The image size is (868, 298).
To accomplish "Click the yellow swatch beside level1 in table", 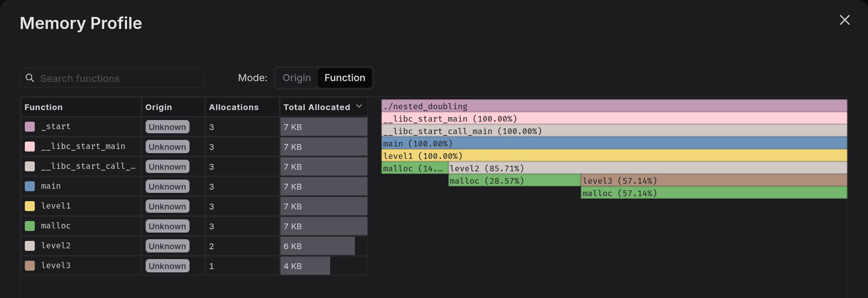I will pyautogui.click(x=30, y=206).
